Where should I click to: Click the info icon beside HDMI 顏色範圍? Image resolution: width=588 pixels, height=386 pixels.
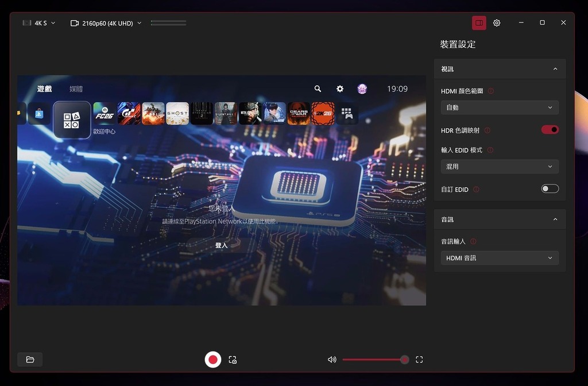[490, 91]
